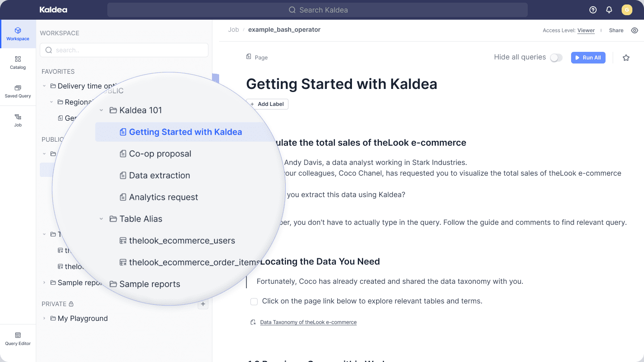Collapse the Table Alias folder
The image size is (644, 362).
point(102,219)
